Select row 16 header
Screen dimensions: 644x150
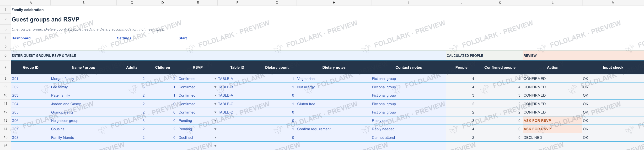click(x=5, y=146)
